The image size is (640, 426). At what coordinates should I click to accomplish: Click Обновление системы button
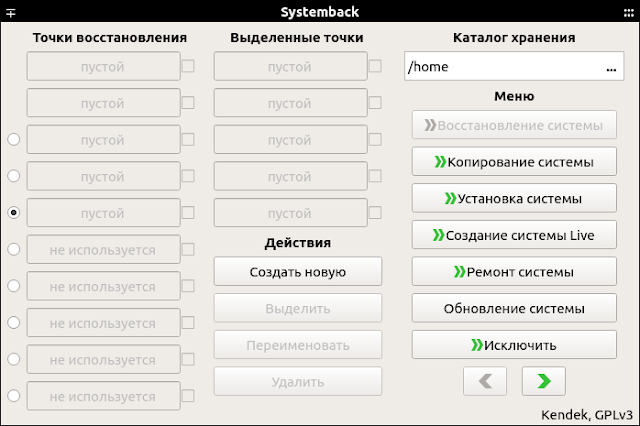(514, 308)
